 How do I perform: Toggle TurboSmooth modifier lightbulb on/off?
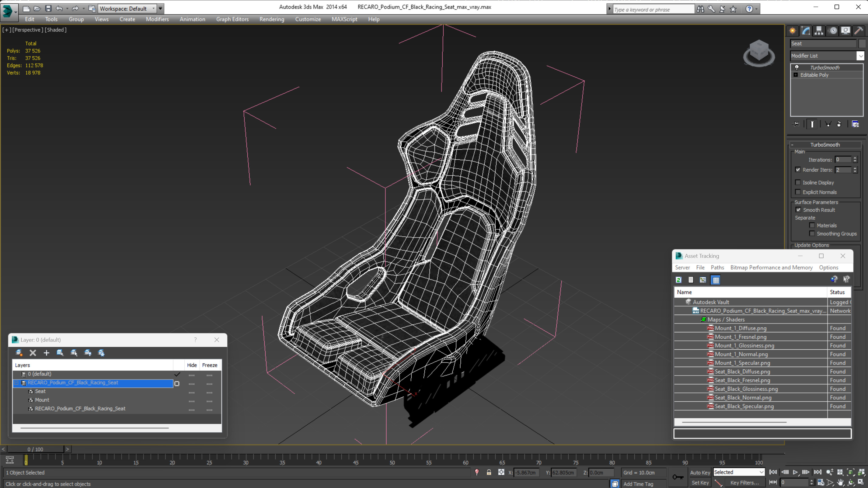[797, 67]
